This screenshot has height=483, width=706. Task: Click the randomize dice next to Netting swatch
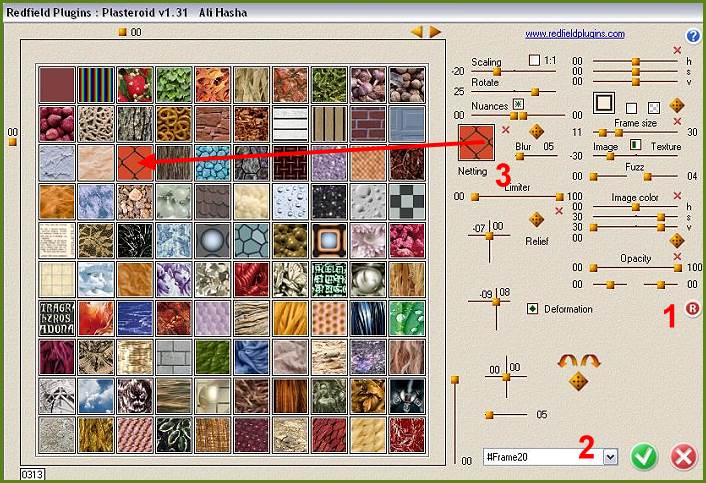(536, 131)
